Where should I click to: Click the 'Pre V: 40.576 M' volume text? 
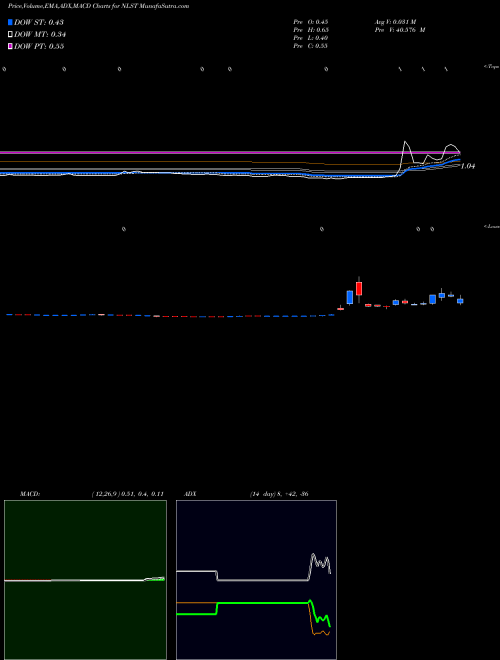(400, 30)
